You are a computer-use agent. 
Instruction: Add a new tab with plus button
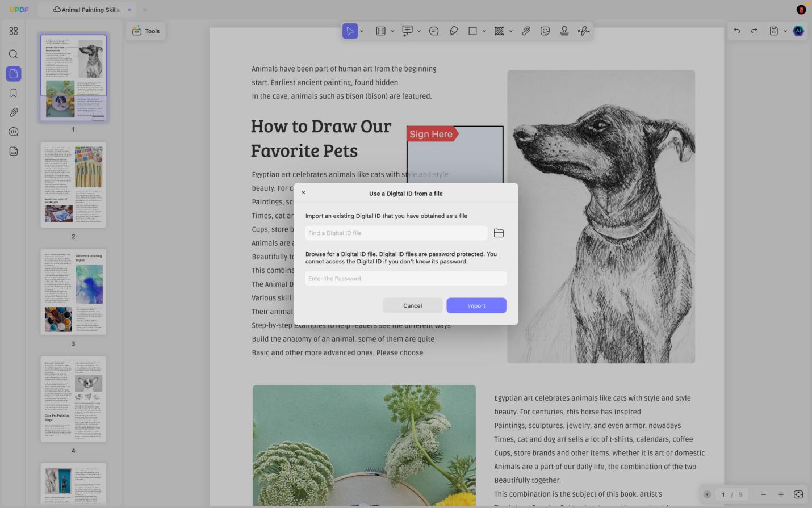[145, 10]
